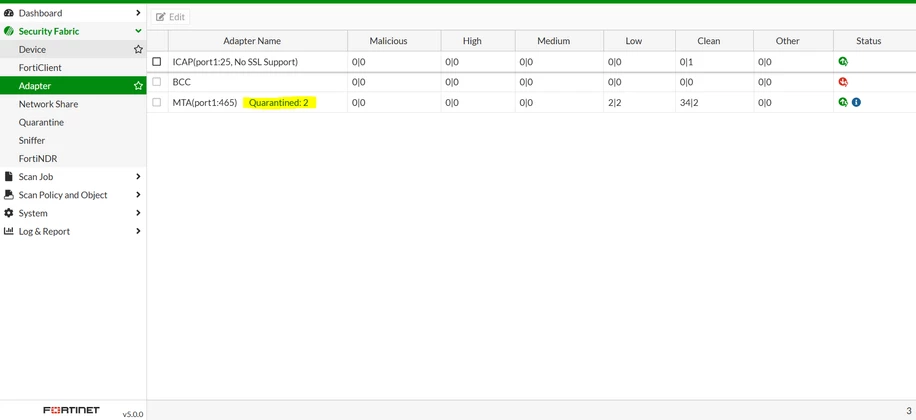Click the Fortinet logo
This screenshot has height=420, width=916.
71,410
